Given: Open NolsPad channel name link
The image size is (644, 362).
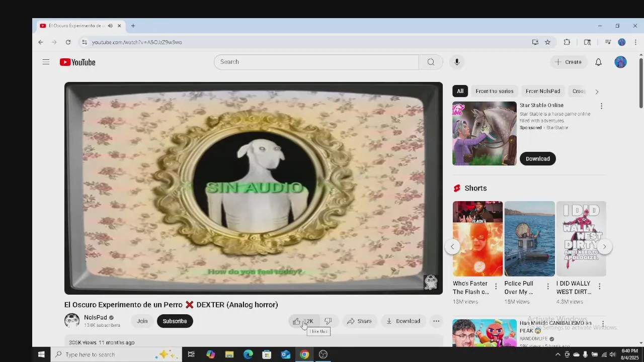Looking at the screenshot, I should [96, 318].
